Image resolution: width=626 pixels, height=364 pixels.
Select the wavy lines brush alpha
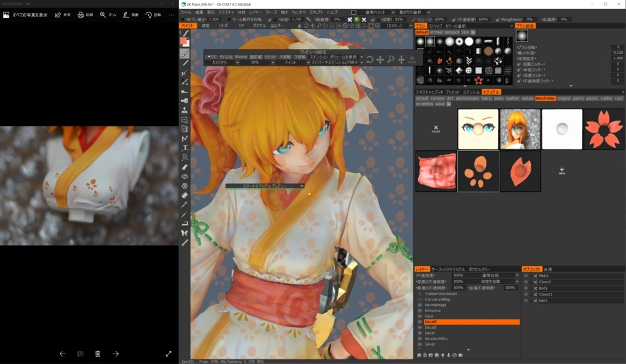tap(508, 71)
